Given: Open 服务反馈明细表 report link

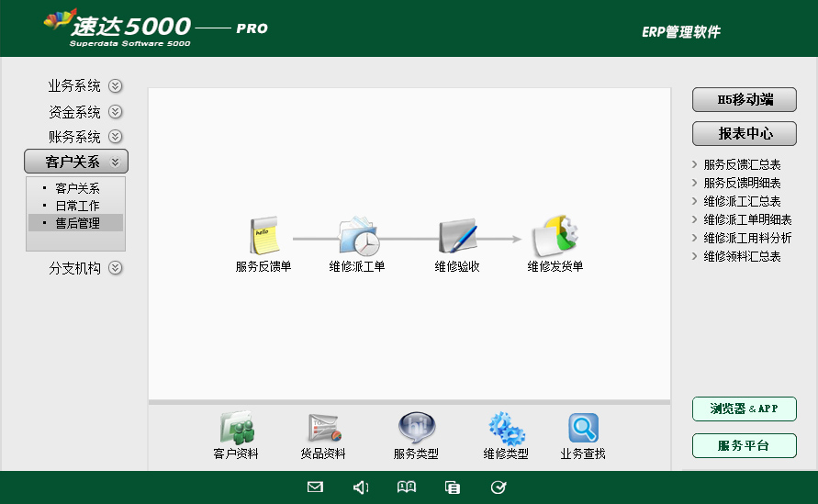Looking at the screenshot, I should click(x=742, y=183).
